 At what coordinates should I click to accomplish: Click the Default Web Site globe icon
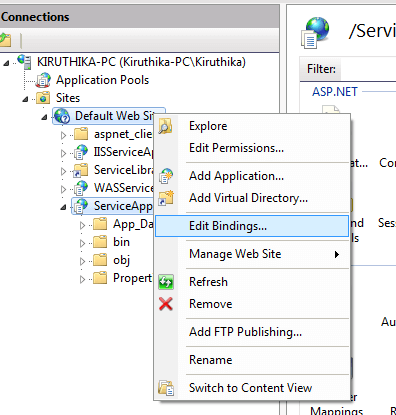[62, 116]
